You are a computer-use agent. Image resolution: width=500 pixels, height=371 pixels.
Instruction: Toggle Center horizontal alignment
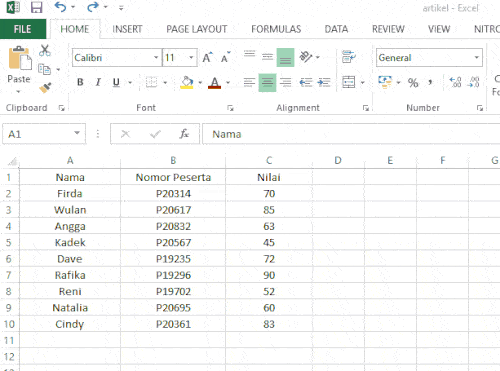(x=267, y=82)
